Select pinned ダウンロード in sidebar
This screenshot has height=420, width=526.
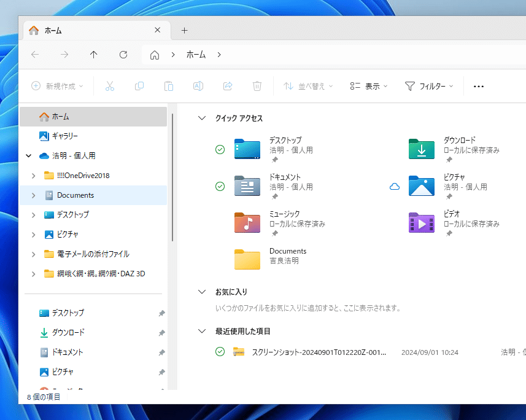93,333
